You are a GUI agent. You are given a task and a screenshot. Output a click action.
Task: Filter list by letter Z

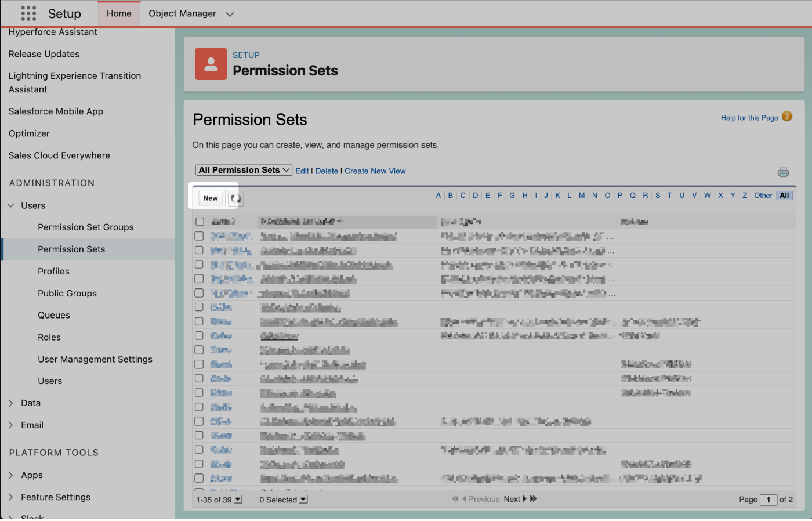click(745, 196)
